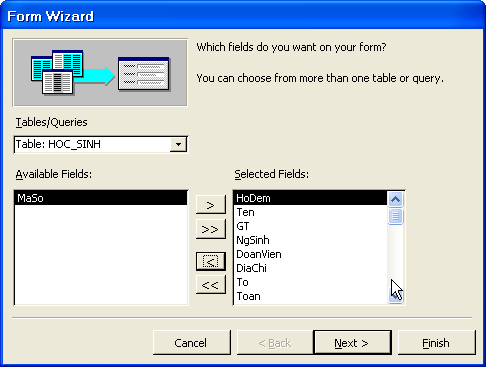Select Ten in Selected Fields

pos(311,212)
